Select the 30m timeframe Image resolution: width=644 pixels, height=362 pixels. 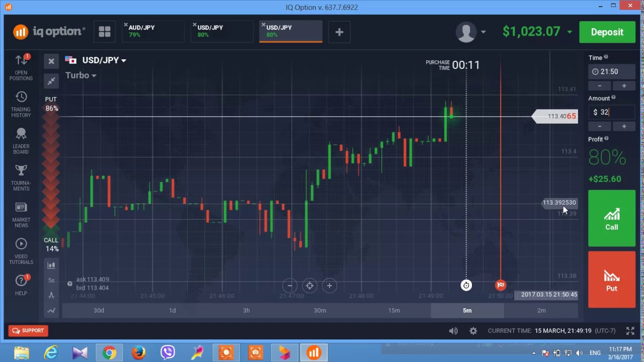tap(320, 311)
